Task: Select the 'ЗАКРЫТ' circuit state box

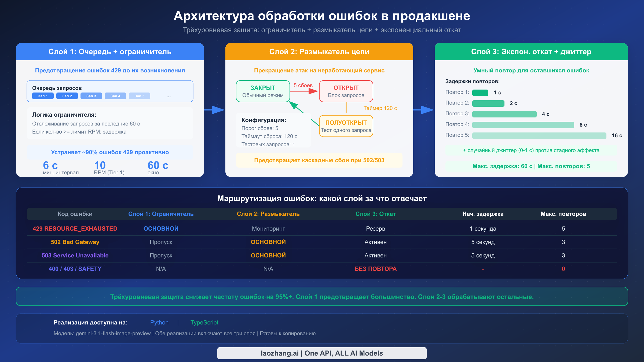Action: 263,91
